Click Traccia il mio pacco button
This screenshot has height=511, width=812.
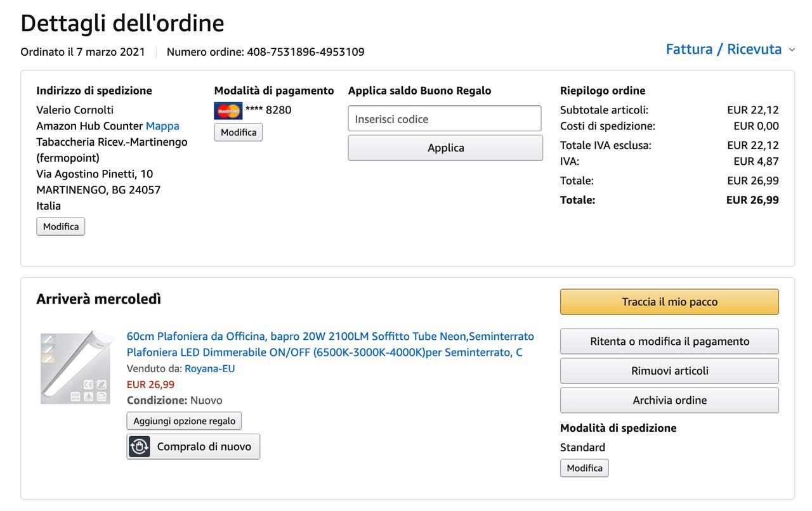pyautogui.click(x=669, y=302)
